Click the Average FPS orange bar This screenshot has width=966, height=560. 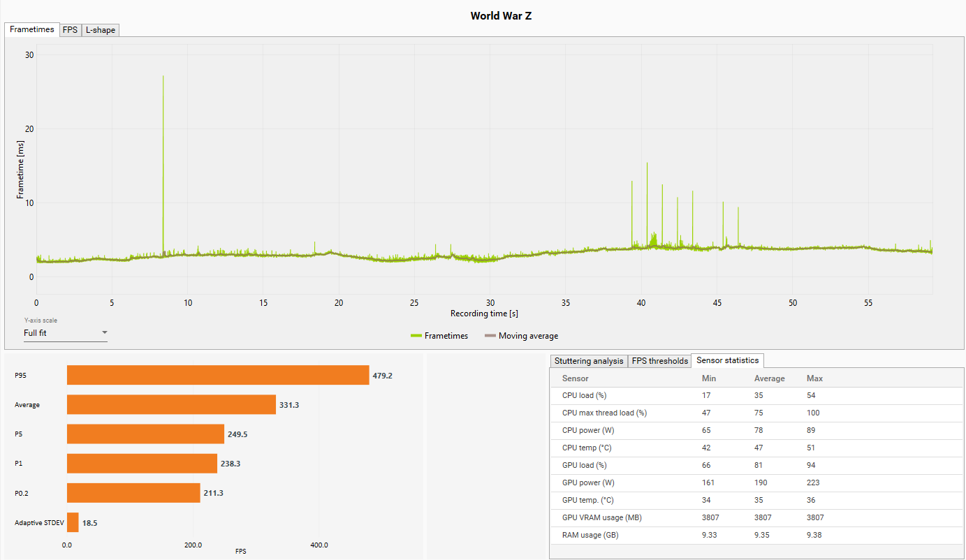[x=171, y=404]
